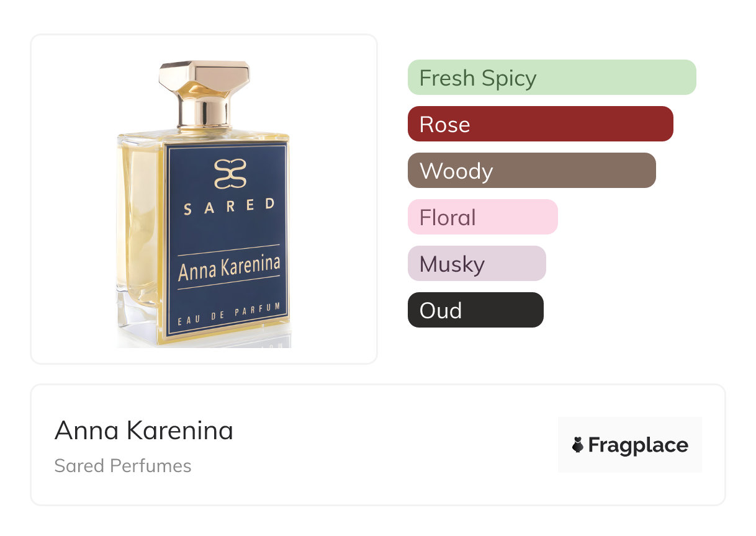Click the Fragplace perfume bottle icon
Viewport: 756px width, 536px height.
click(x=578, y=445)
